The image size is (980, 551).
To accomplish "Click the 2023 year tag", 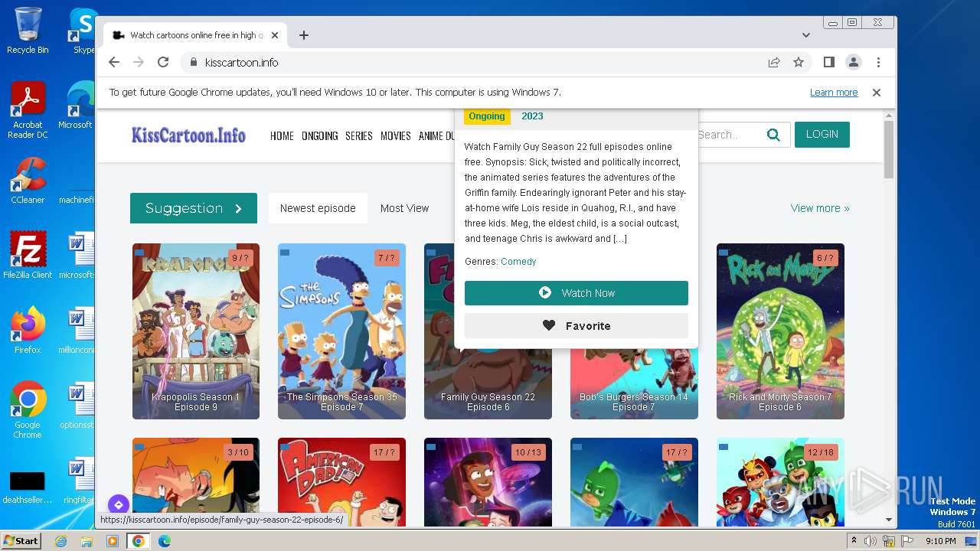I will point(532,116).
